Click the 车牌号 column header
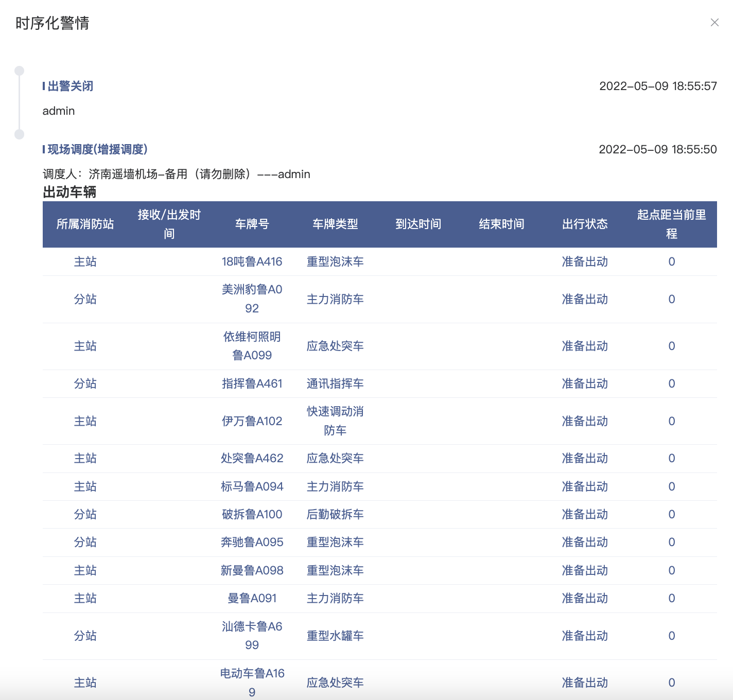This screenshot has height=700, width=733. tap(252, 224)
